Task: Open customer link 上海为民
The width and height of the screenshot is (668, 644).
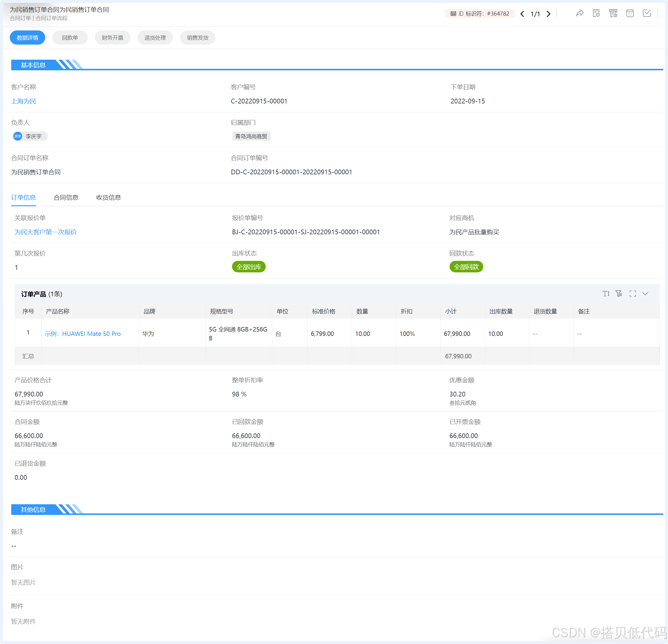Action: [x=24, y=101]
